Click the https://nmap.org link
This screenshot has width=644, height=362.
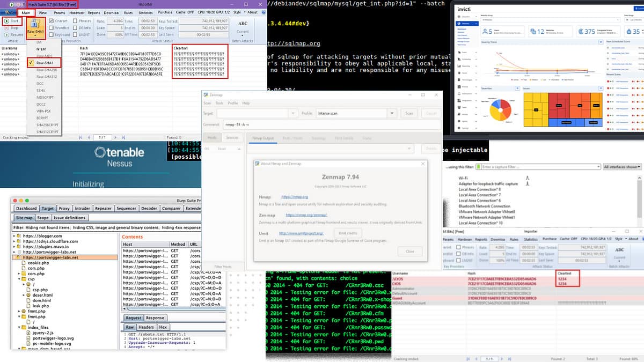click(295, 197)
